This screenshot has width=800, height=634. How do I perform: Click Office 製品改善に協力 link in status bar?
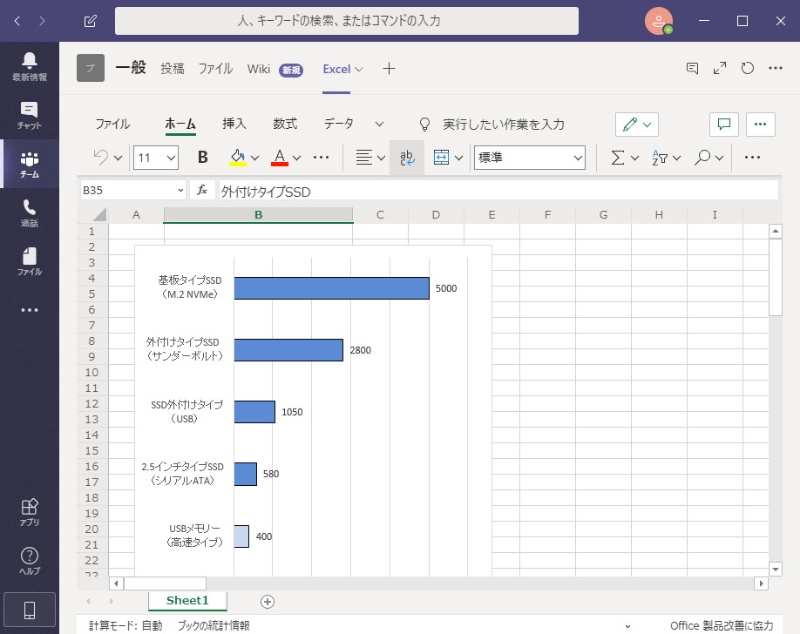(x=721, y=625)
